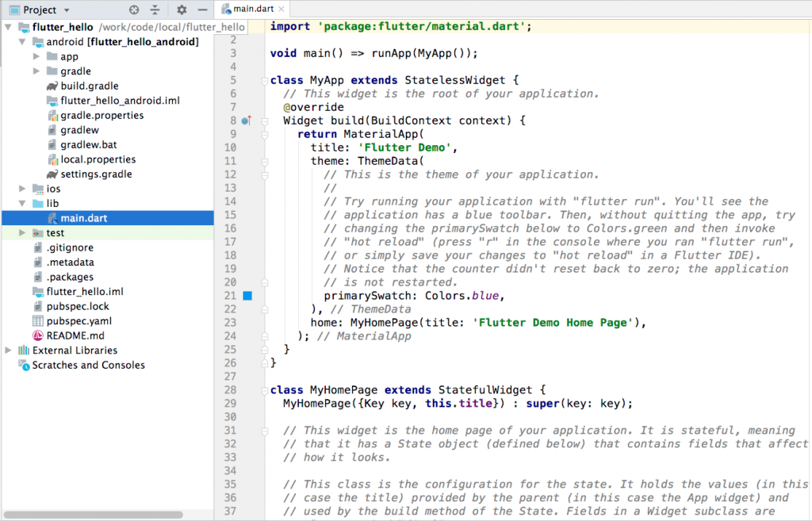
Task: Click the ios folder icon
Action: pos(38,189)
